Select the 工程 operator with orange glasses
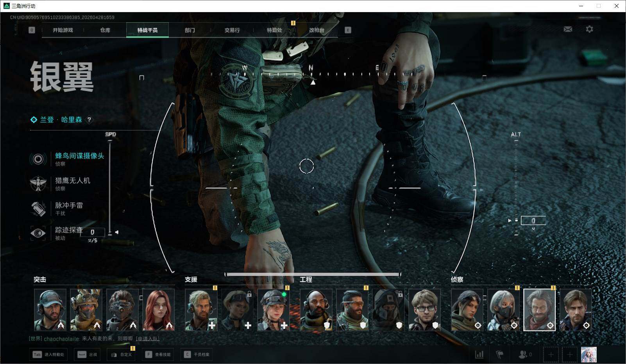 [352, 310]
